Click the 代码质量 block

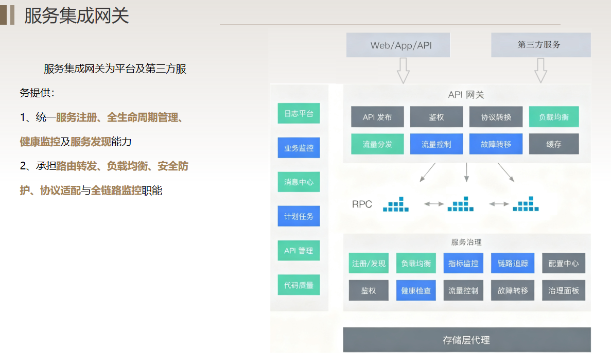point(299,285)
